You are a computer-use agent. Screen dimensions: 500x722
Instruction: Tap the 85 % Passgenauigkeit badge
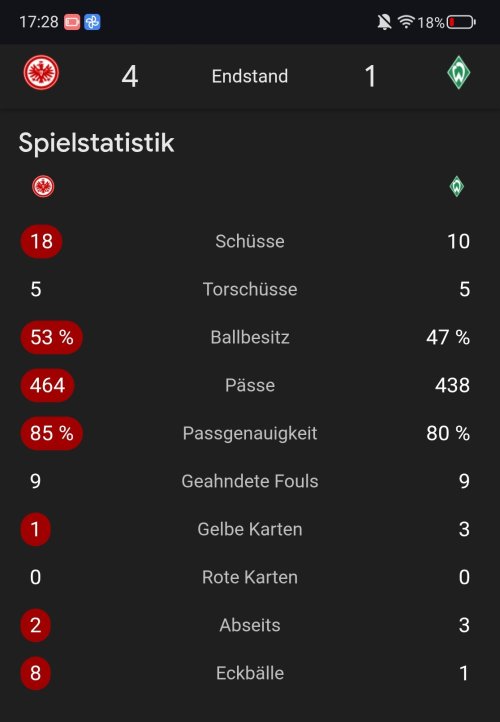tap(52, 433)
